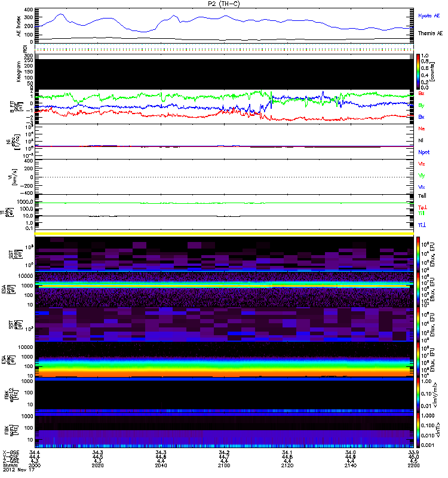
Task: Click the AE Index y-axis label
Action: pyautogui.click(x=17, y=25)
